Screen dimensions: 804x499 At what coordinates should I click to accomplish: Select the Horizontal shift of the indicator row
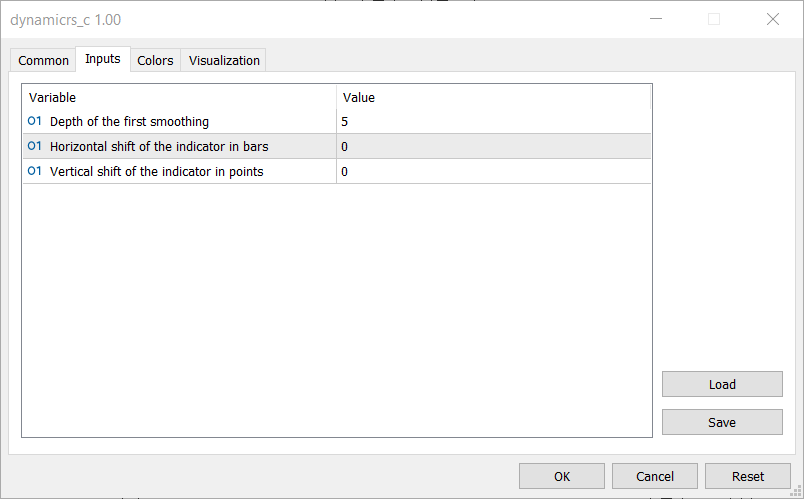click(x=159, y=147)
